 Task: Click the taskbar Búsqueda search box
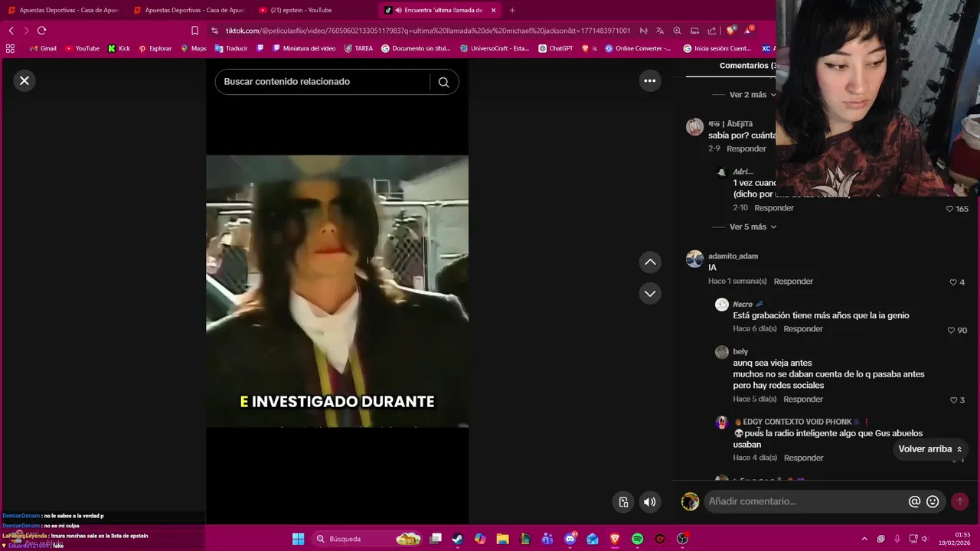click(368, 539)
